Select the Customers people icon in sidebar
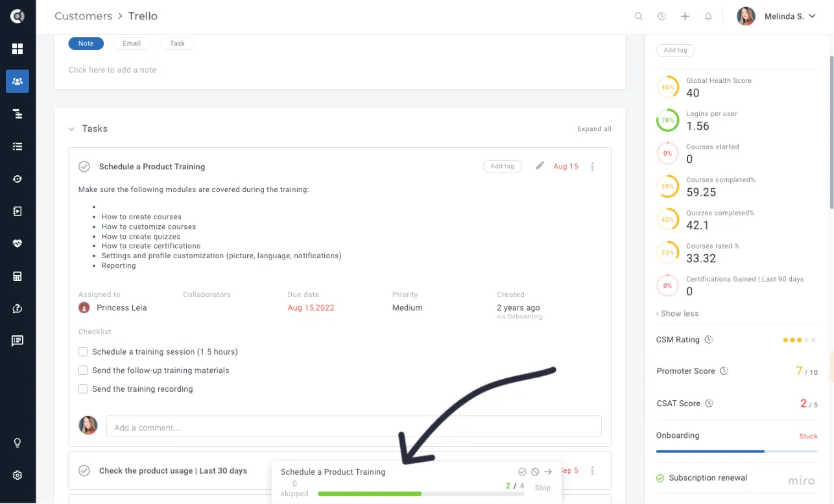 (18, 81)
